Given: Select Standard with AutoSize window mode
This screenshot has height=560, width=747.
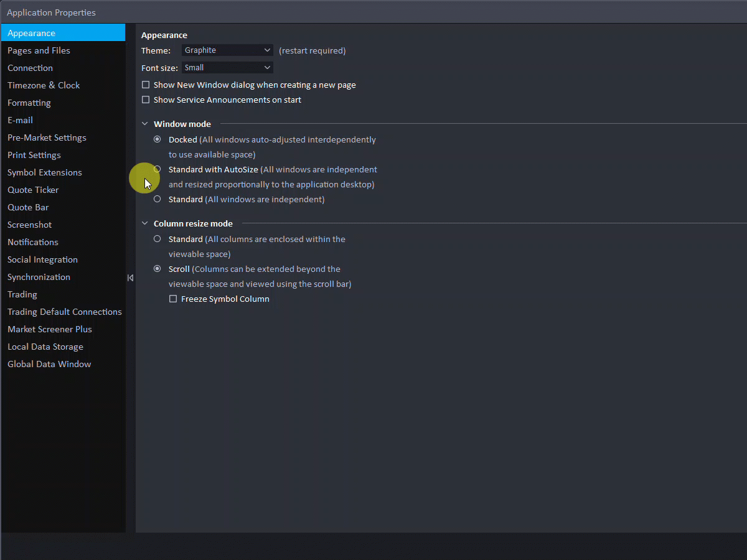Looking at the screenshot, I should 157,169.
